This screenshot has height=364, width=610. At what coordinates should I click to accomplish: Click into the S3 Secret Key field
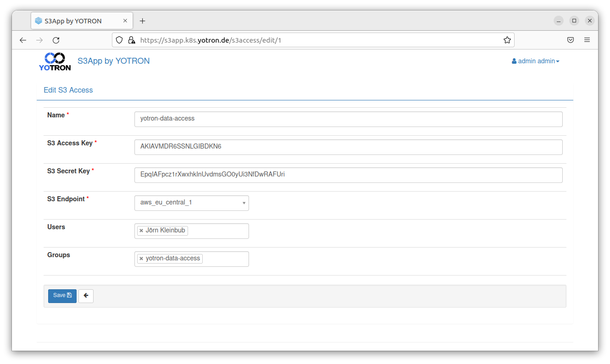(x=349, y=175)
